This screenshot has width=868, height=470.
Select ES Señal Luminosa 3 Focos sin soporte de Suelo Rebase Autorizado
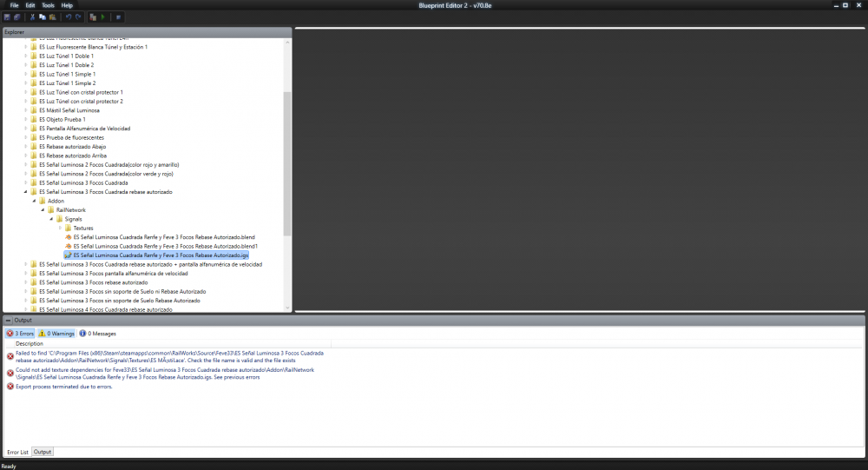120,301
